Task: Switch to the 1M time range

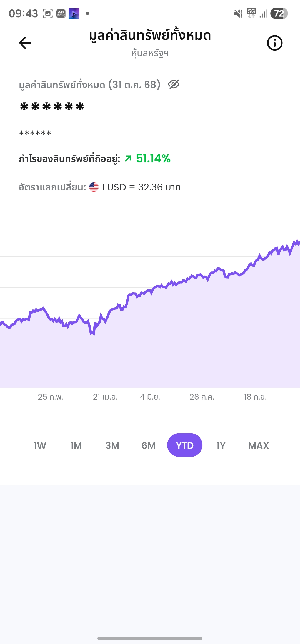Action: 76,445
